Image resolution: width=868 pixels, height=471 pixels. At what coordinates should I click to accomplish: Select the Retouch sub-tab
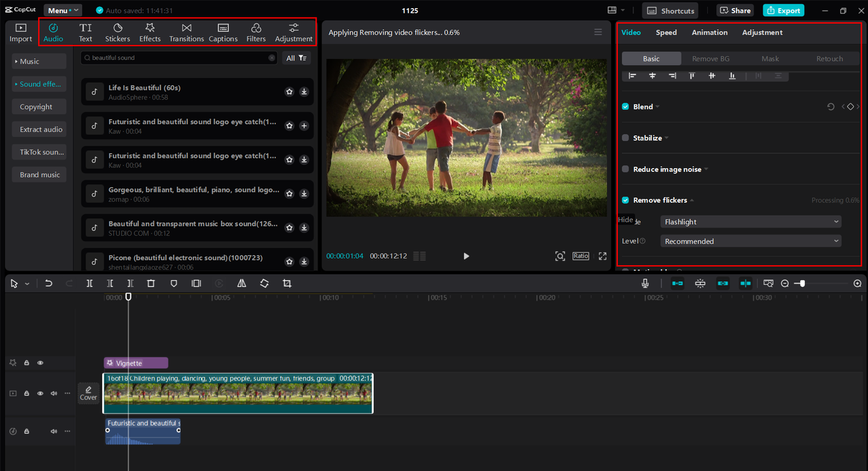pyautogui.click(x=829, y=59)
